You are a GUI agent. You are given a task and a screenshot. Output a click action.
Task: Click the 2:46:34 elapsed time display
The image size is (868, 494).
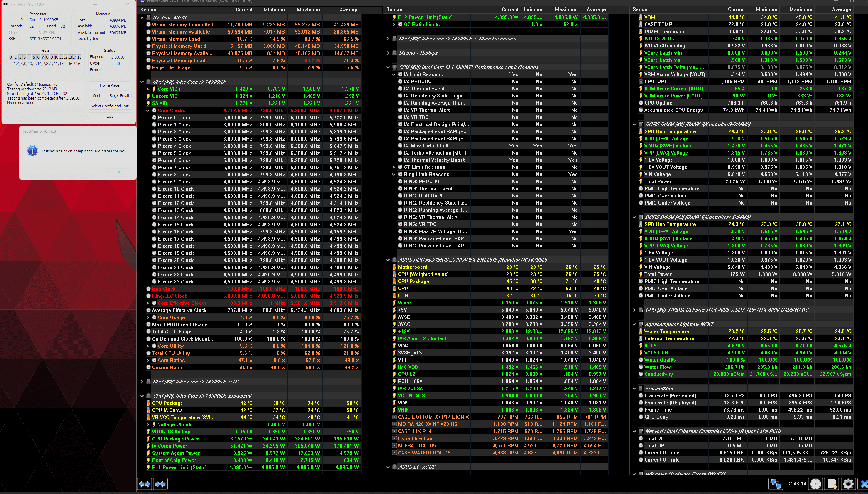click(797, 484)
